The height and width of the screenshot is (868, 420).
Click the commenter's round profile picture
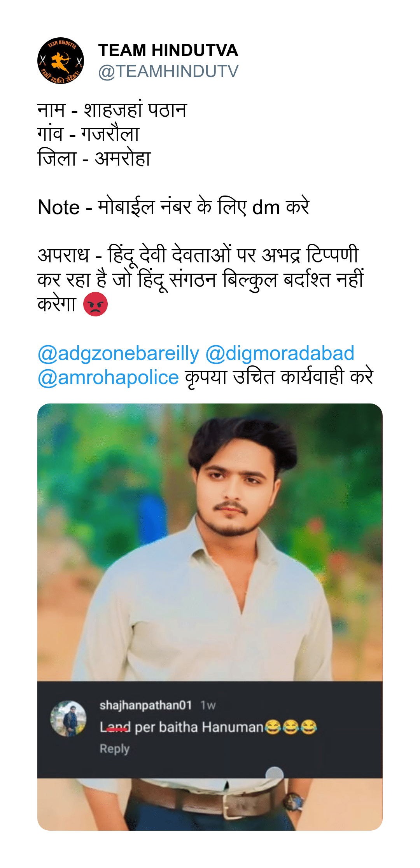[x=68, y=718]
